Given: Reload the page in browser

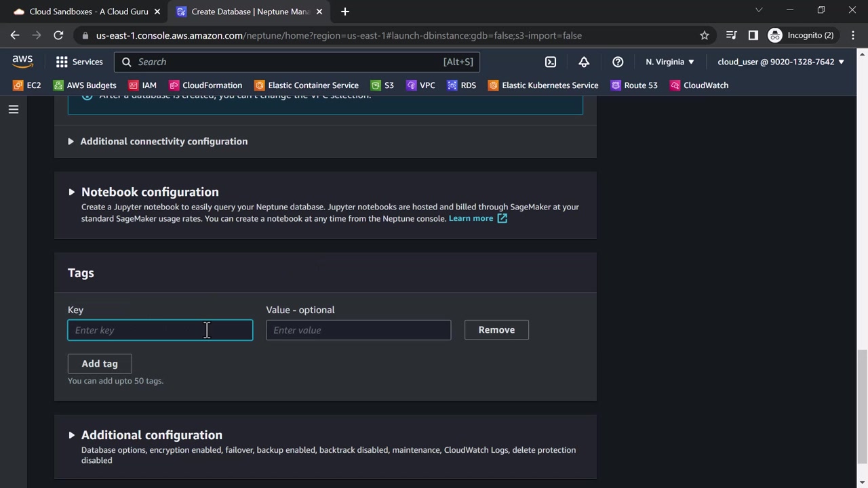Looking at the screenshot, I should (58, 35).
